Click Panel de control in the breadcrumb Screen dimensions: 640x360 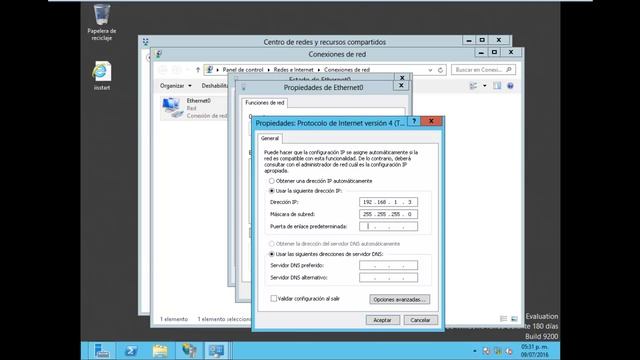pos(243,70)
